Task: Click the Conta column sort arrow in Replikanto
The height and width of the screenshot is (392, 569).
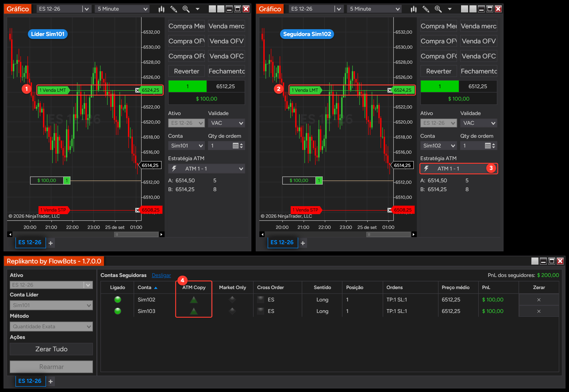Action: tap(156, 288)
